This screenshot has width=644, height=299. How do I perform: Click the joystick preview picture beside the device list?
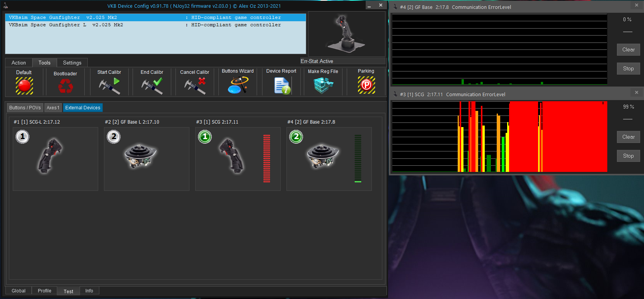click(x=346, y=34)
